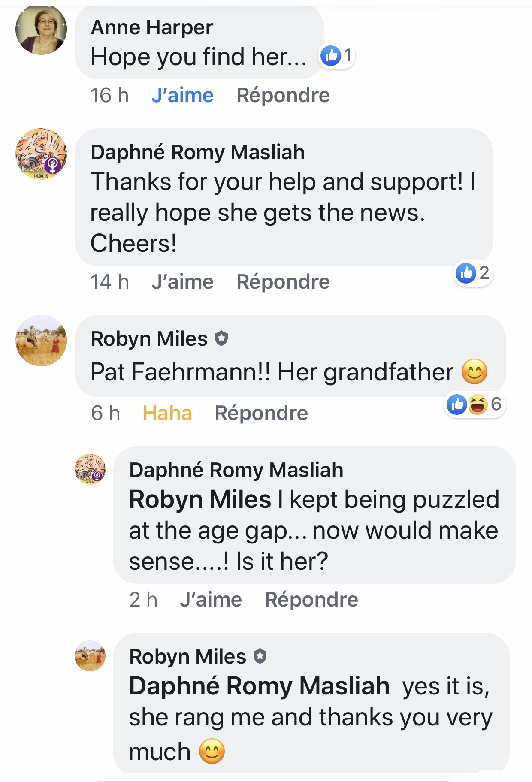View the 2 likes on the 'Thanks for your help' comment

pos(473,273)
